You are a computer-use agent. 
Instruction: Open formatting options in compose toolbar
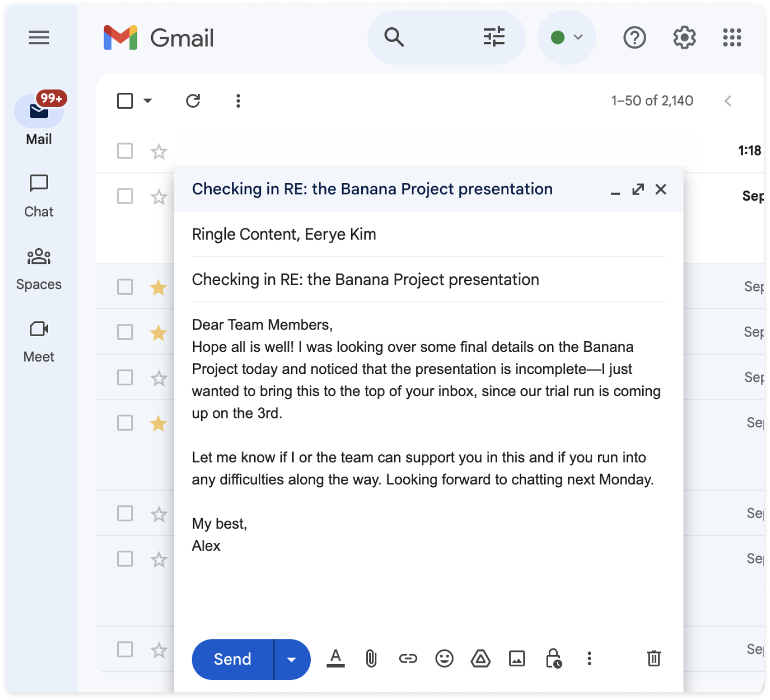pyautogui.click(x=335, y=659)
